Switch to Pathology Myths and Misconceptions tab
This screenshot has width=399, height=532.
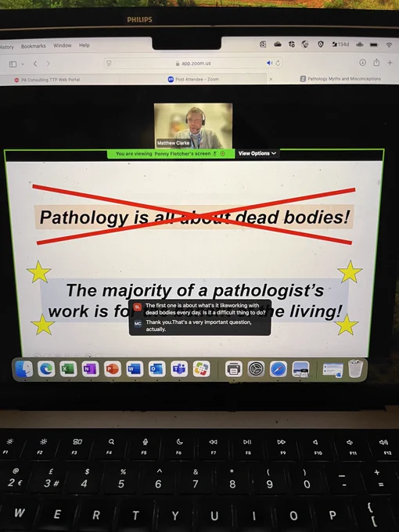340,79
